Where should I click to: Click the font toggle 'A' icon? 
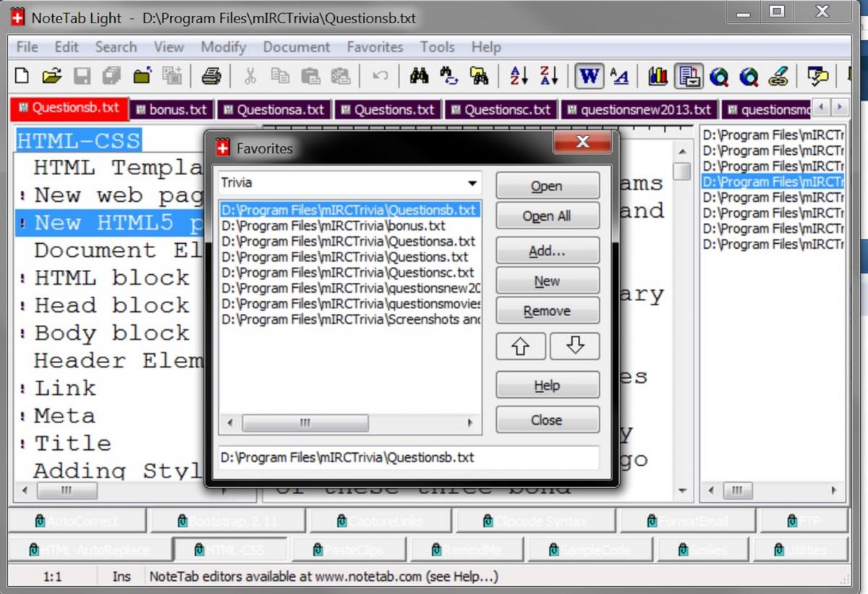[x=619, y=75]
